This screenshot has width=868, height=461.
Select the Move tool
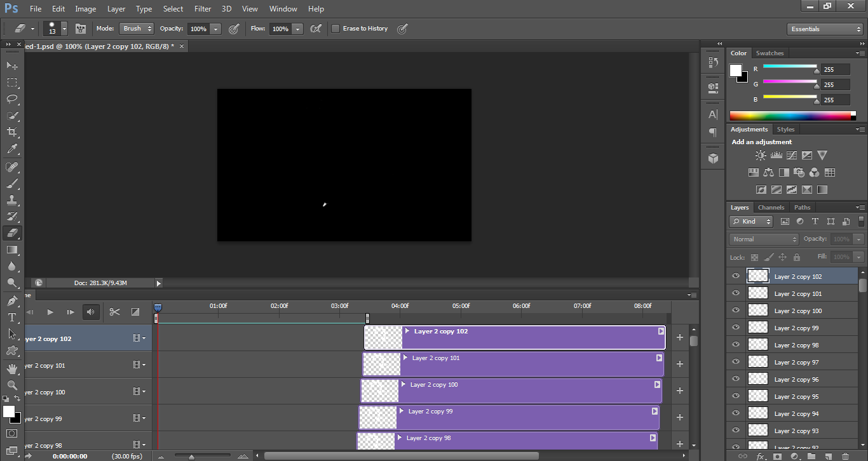tap(12, 65)
